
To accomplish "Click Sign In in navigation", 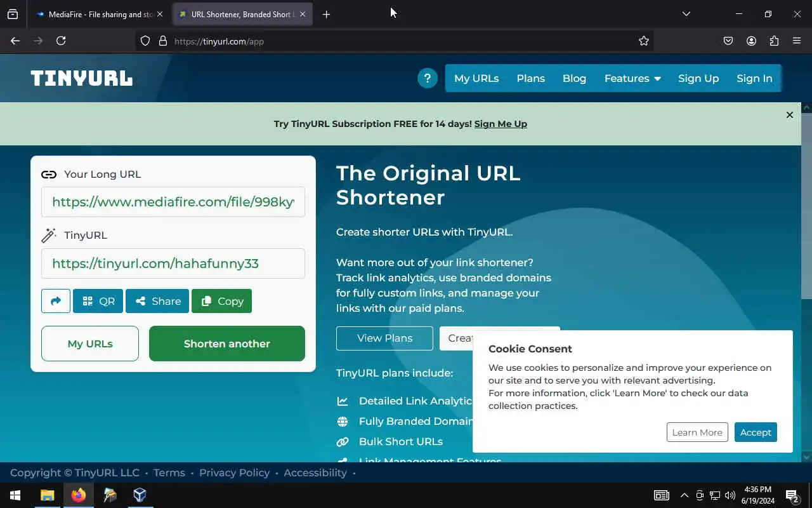I will pyautogui.click(x=754, y=78).
